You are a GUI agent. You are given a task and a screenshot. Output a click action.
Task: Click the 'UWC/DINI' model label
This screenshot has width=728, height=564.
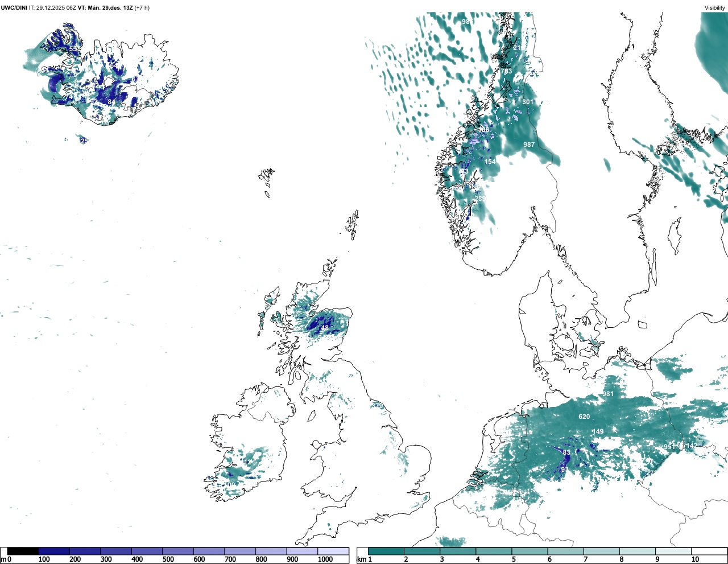pyautogui.click(x=14, y=8)
